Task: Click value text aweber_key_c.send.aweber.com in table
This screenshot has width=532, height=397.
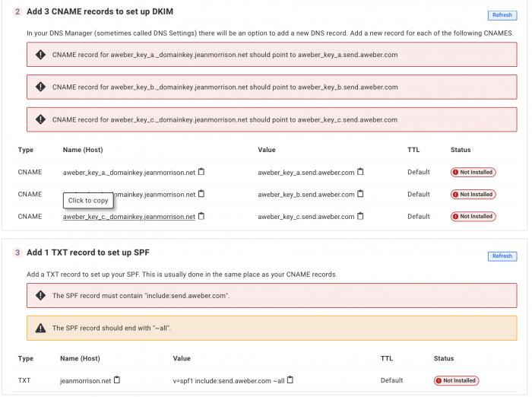Action: click(x=306, y=217)
